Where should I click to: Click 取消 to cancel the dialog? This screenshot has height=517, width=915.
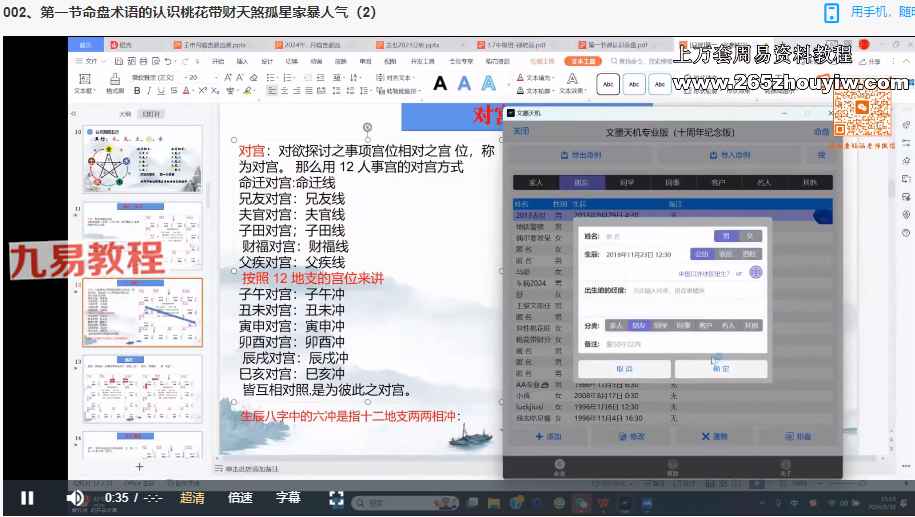[x=624, y=369]
